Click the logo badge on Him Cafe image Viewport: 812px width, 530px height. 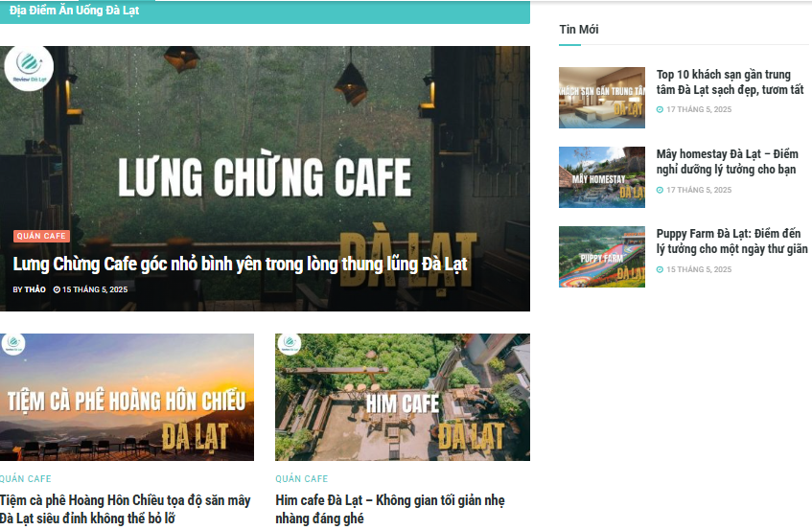point(289,344)
